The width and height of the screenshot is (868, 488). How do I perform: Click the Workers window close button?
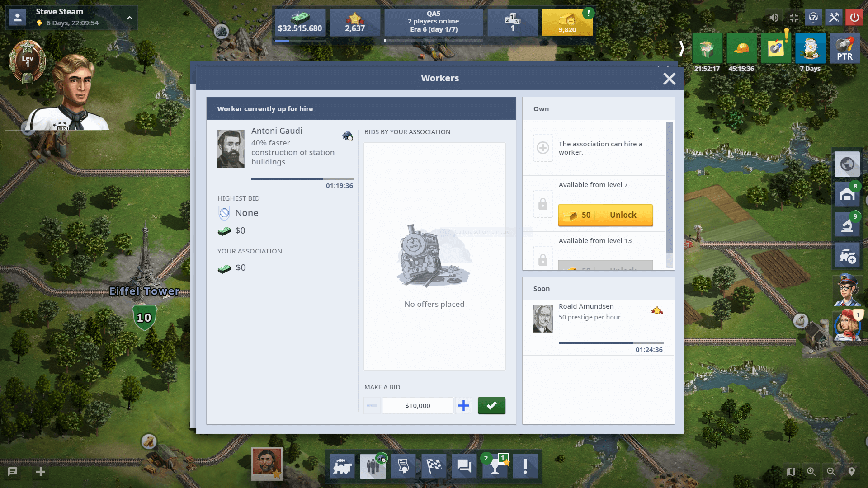point(670,78)
